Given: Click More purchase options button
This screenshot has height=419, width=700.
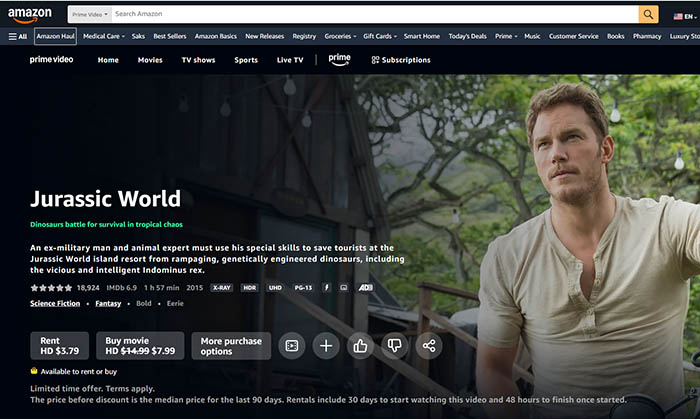Looking at the screenshot, I should pyautogui.click(x=231, y=346).
